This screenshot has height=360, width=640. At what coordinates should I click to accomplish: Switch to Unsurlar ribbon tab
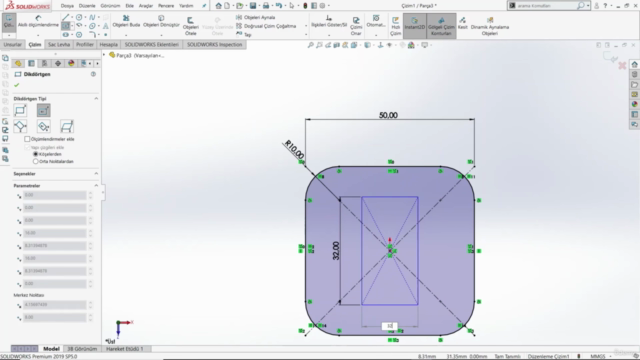(13, 44)
